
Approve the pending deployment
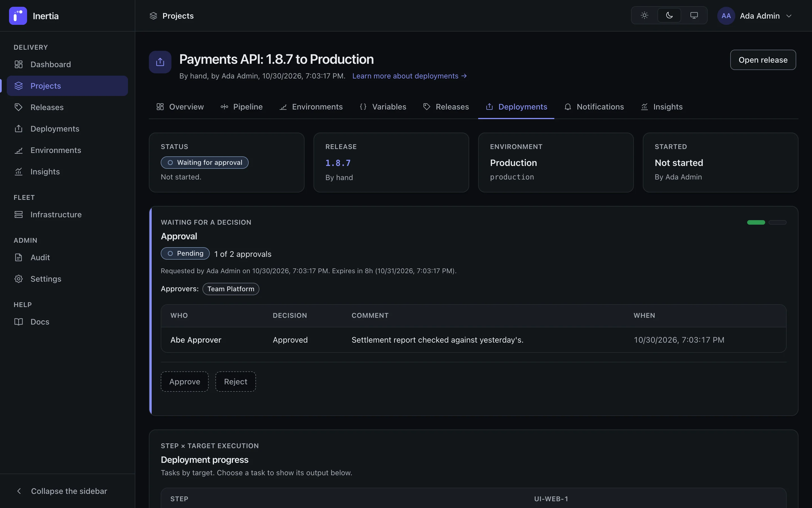(185, 382)
